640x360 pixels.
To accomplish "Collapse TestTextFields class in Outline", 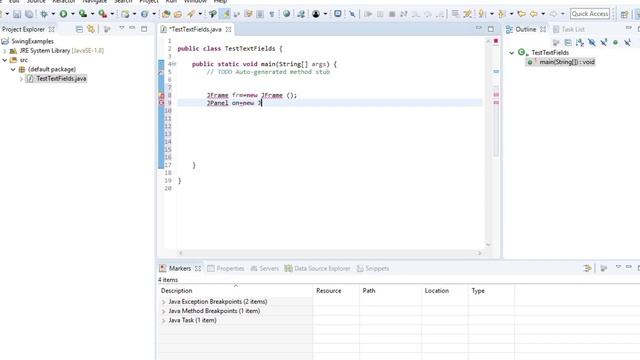I will 511,53.
